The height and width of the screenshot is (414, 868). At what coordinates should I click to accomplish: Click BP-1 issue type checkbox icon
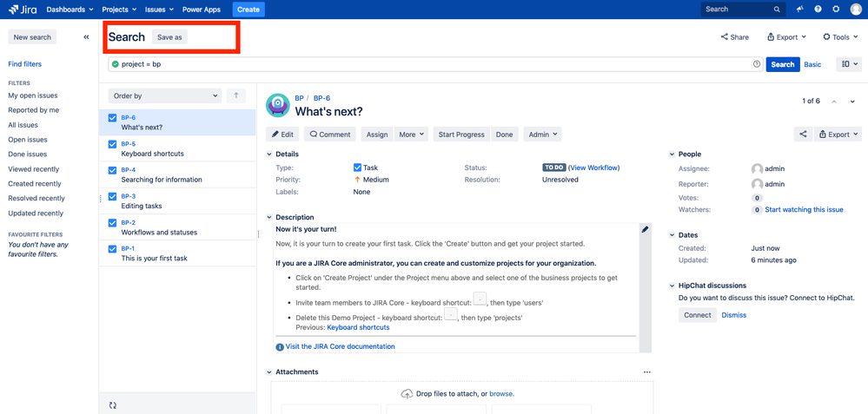click(x=112, y=249)
